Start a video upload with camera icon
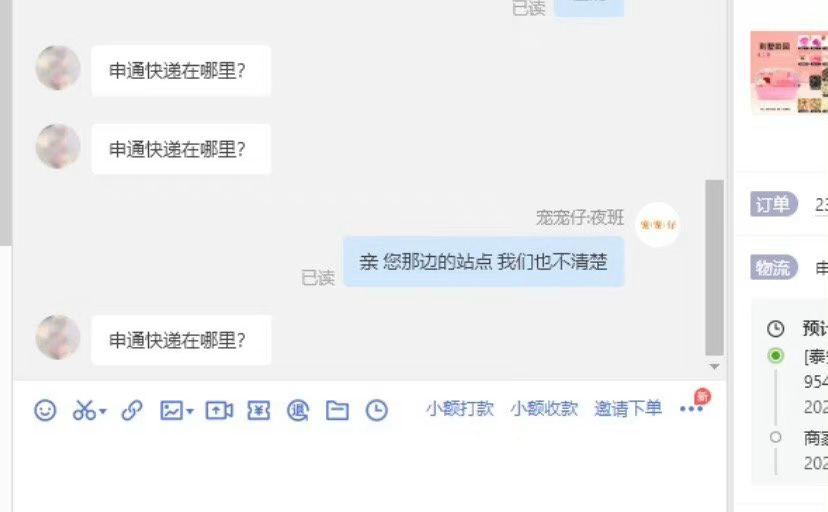828x512 pixels. [x=219, y=410]
